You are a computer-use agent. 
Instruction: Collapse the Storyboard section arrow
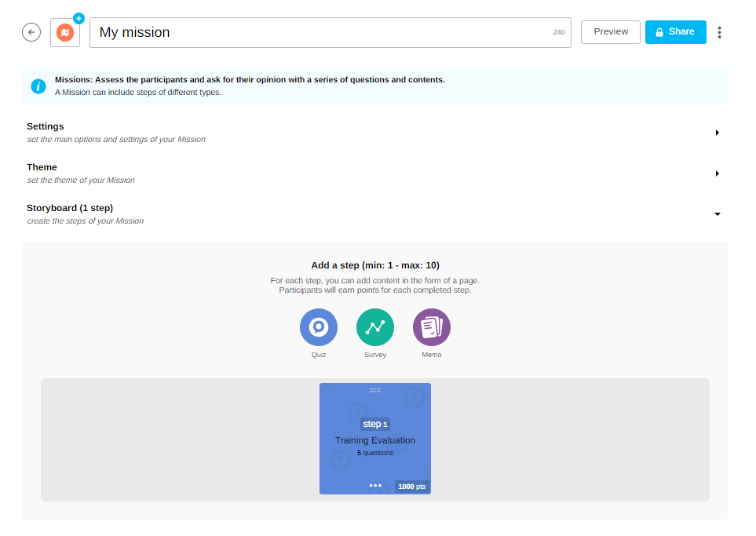pyautogui.click(x=717, y=214)
